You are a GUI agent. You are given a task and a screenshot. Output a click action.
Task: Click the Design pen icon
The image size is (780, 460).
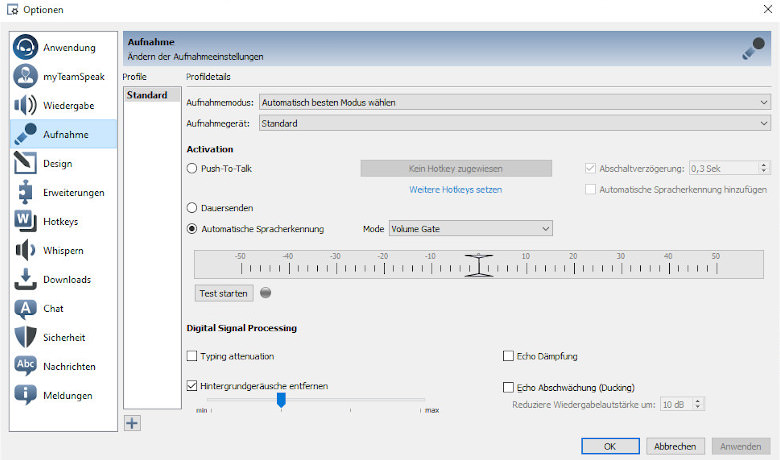point(25,163)
